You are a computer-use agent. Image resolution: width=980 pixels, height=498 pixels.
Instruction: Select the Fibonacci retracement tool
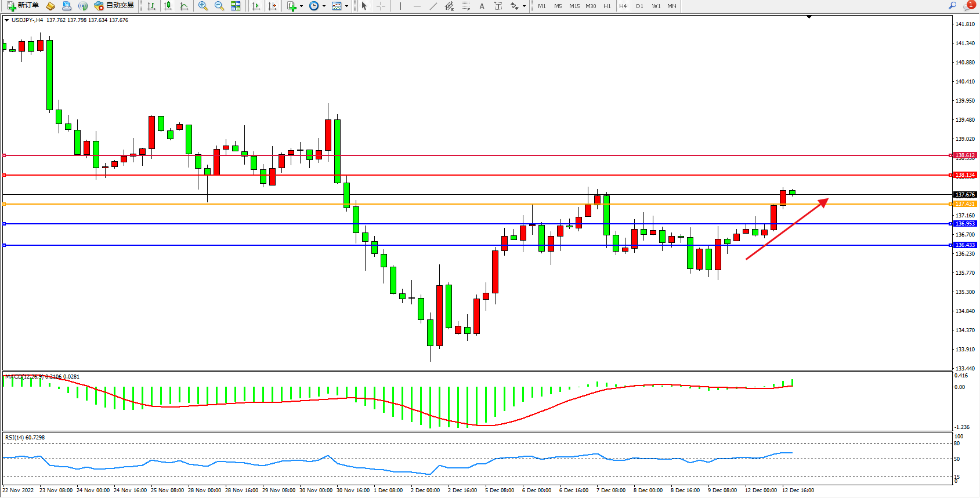tap(465, 6)
